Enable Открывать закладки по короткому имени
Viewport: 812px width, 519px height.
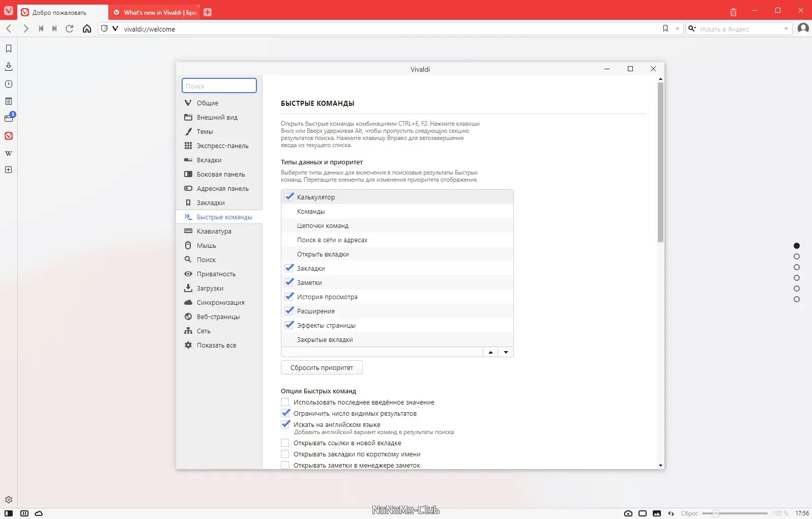point(285,454)
